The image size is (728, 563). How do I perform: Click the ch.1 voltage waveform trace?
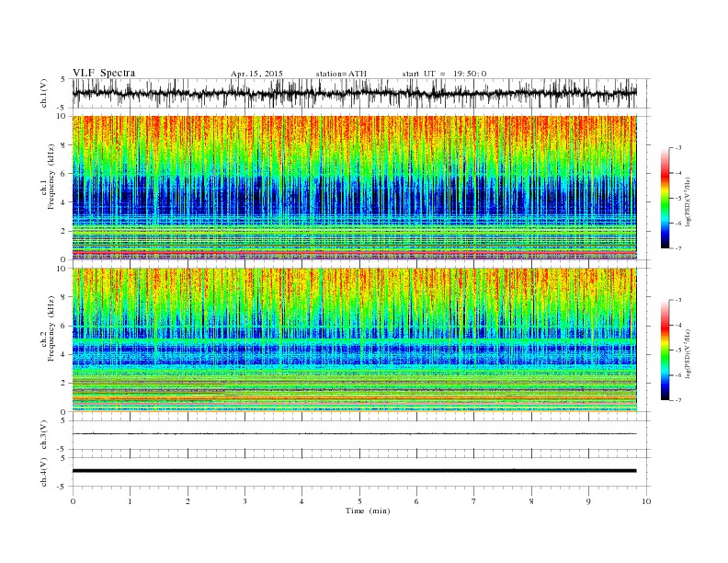point(354,93)
